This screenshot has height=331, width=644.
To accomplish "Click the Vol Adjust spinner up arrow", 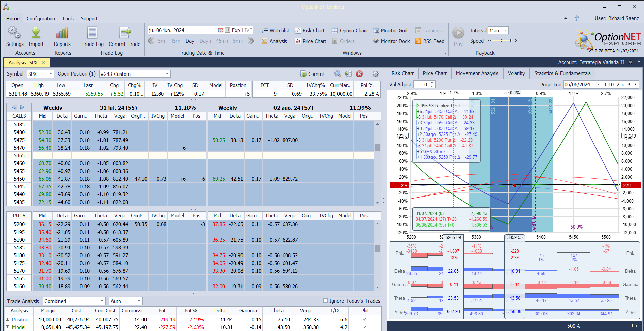I will coord(432,83).
